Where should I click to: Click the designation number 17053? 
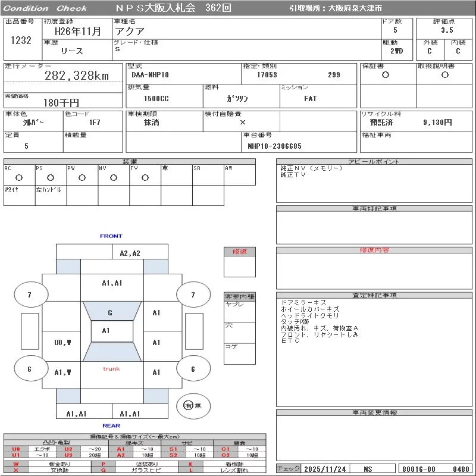(267, 75)
